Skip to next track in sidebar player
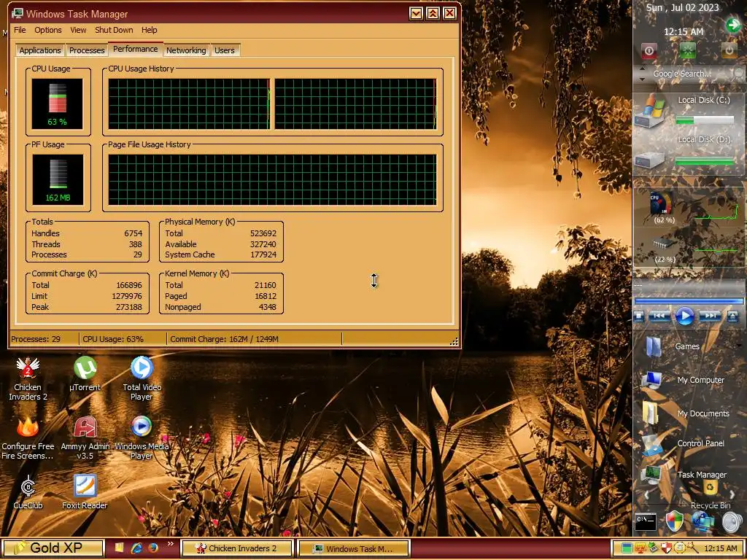The image size is (747, 560). 710,316
